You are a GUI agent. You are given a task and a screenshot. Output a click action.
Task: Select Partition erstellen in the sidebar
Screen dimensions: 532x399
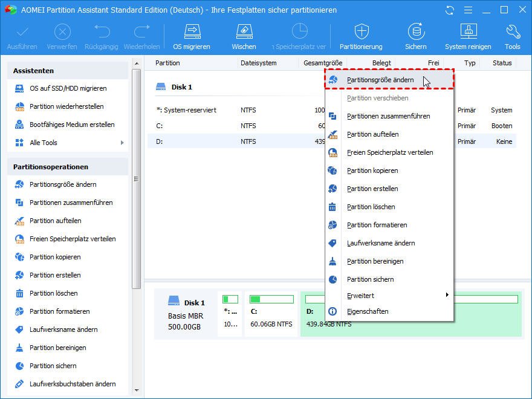(x=55, y=275)
